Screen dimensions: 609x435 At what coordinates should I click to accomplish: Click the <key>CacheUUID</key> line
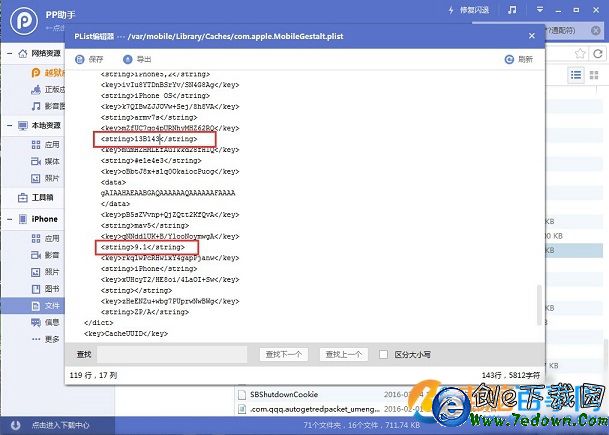126,333
